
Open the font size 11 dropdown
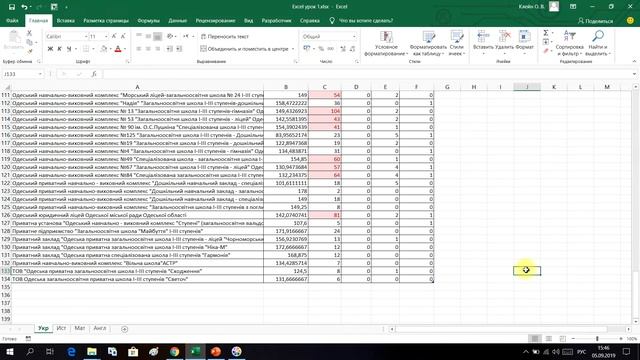click(106, 36)
